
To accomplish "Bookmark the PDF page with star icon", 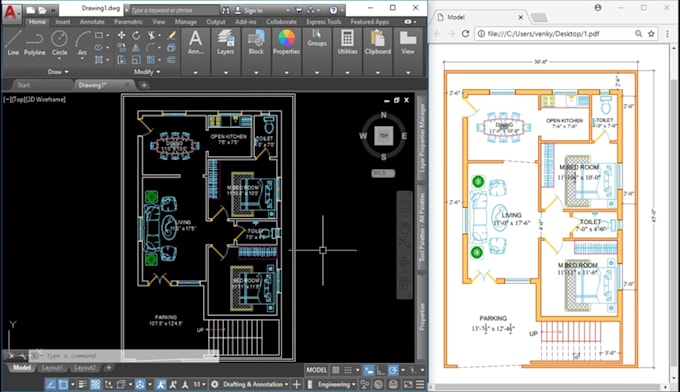I will 651,33.
